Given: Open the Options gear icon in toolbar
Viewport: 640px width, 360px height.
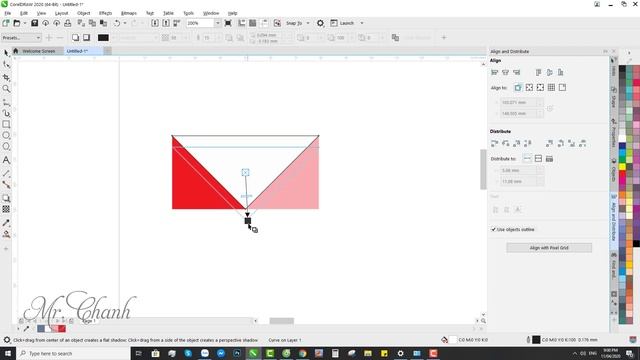Looking at the screenshot, I should tap(320, 23).
